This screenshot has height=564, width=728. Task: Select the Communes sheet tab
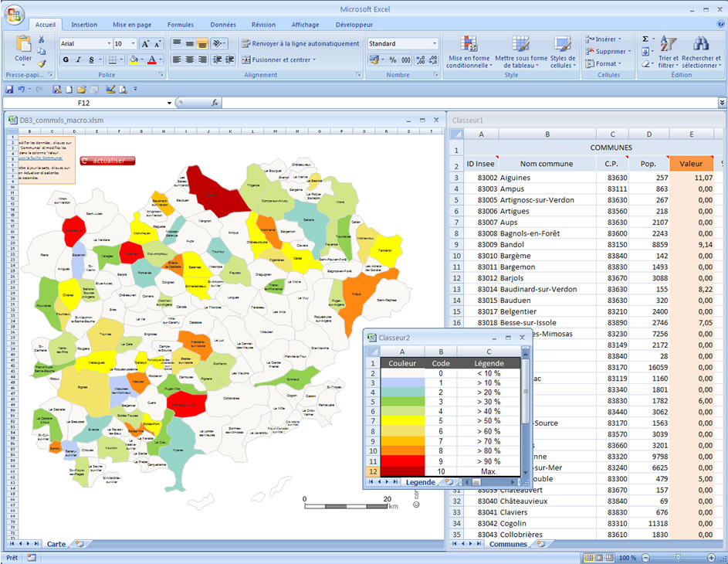tap(508, 544)
